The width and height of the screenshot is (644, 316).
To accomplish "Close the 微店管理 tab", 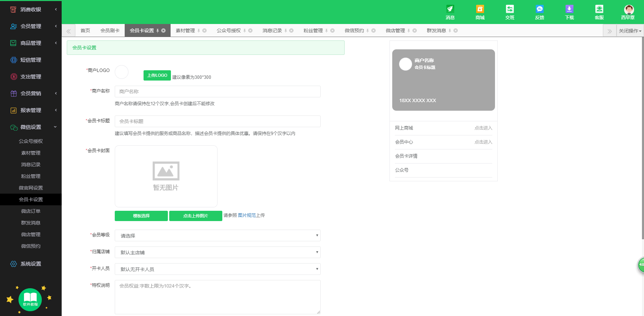I will click(414, 31).
